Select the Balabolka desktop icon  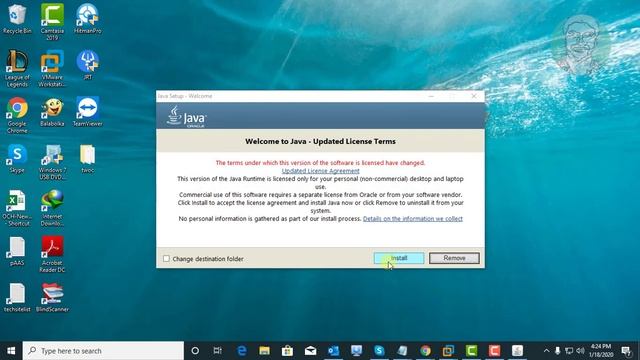[x=52, y=112]
